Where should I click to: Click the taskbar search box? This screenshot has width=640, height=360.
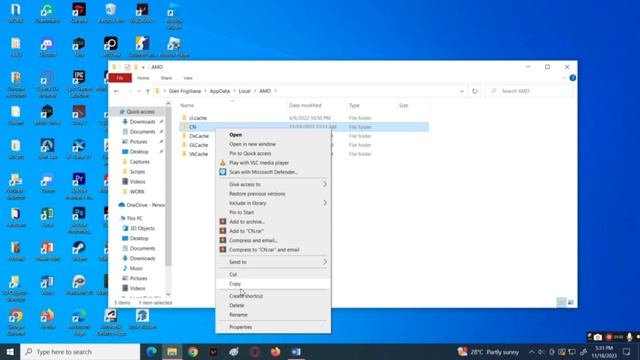click(x=80, y=351)
